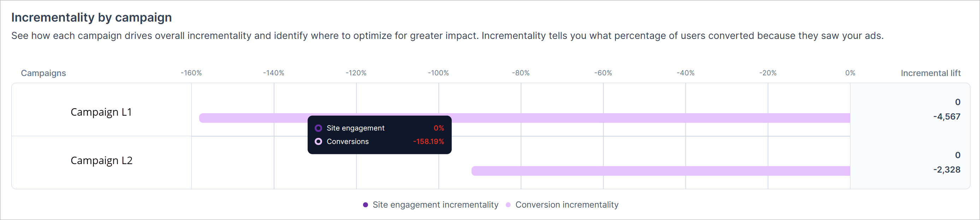
Task: Click Campaign L2 conversion bar
Action: [x=660, y=171]
